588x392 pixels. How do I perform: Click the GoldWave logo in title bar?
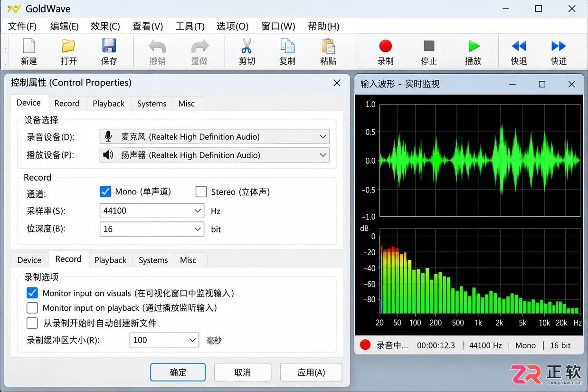coord(14,9)
